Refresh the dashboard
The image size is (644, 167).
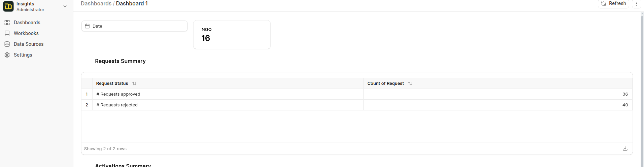tap(613, 3)
